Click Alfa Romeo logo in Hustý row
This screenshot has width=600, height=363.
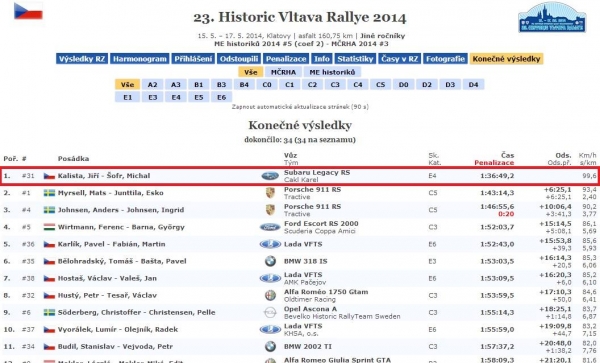click(270, 295)
